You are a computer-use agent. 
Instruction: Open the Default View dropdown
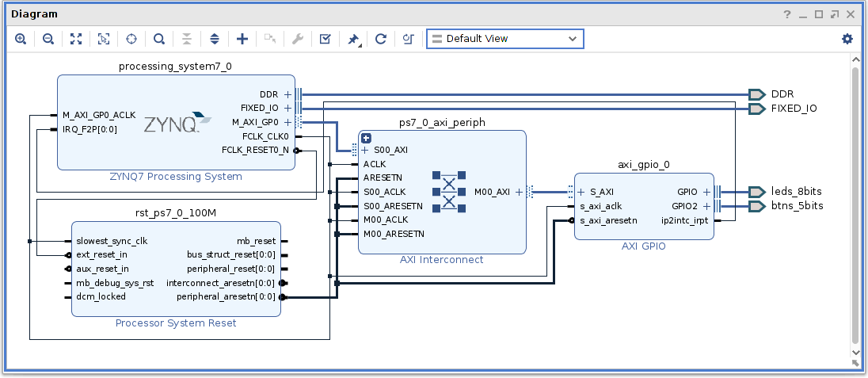coord(504,39)
